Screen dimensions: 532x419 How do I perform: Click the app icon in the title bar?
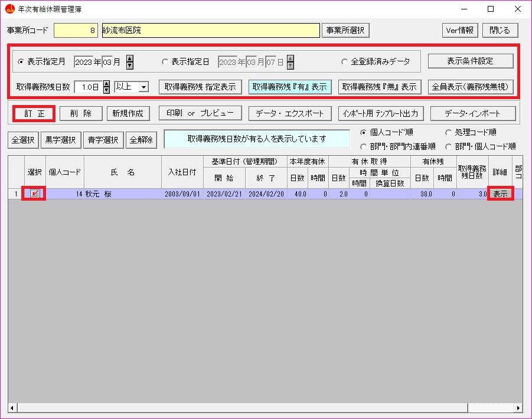click(10, 9)
